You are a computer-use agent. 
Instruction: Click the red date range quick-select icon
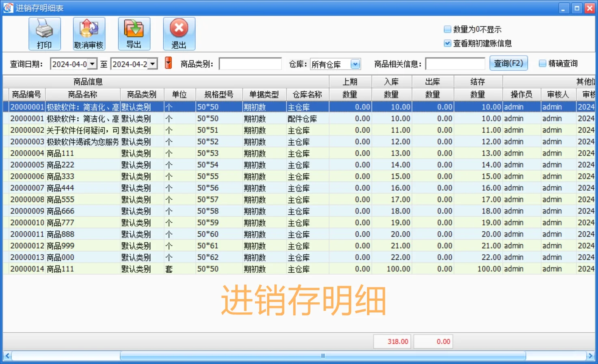point(168,63)
